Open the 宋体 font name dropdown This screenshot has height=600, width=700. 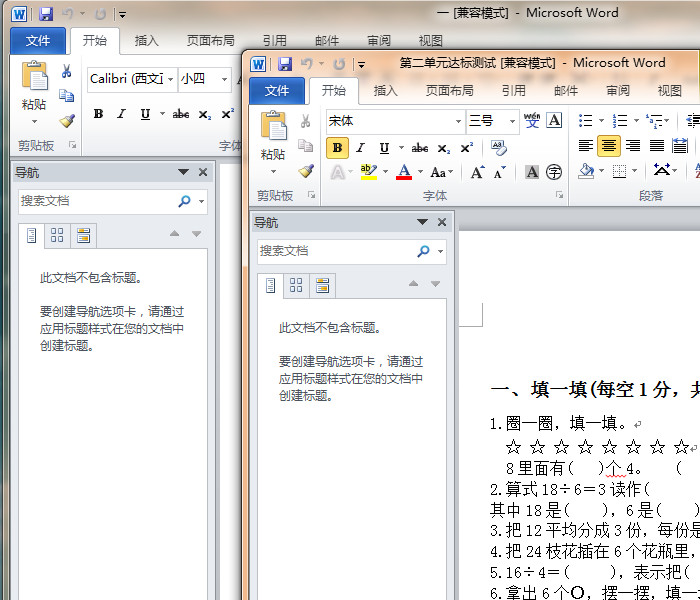[458, 121]
